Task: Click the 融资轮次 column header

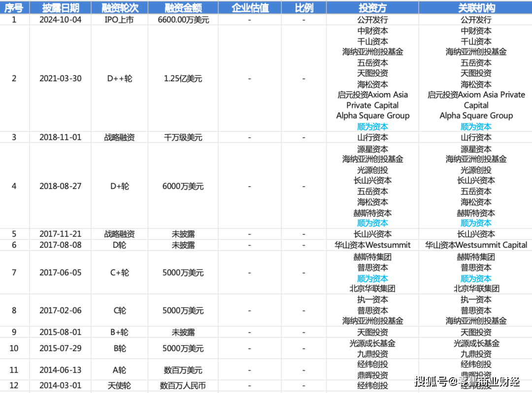Action: tap(119, 7)
